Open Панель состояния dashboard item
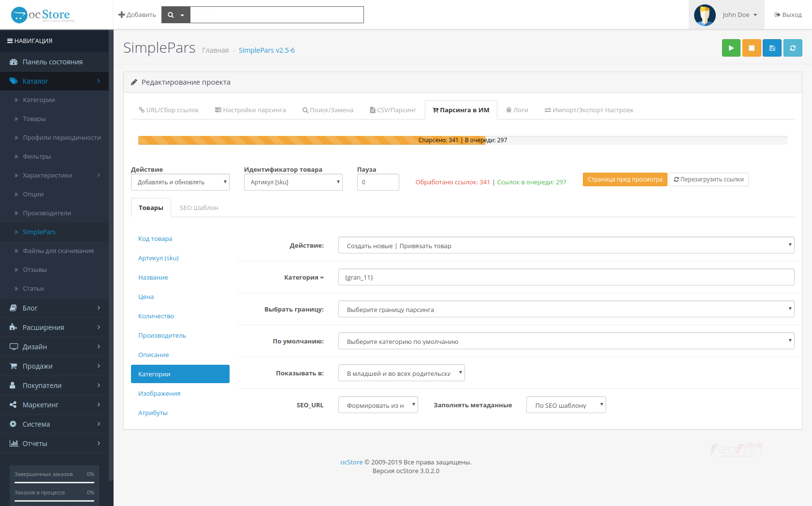Screen dimensions: 812x506 point(54,62)
